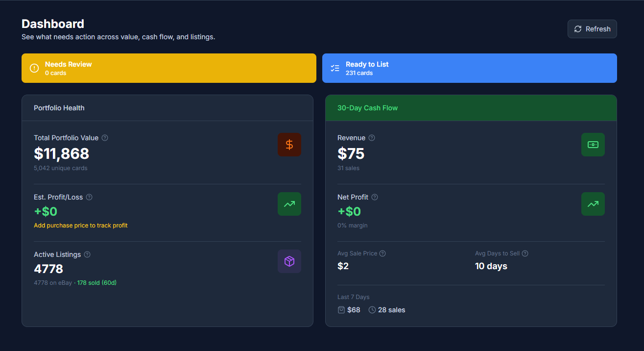Open the Avg Sale Price help tooltip
Screen dimensions: 644x351
point(382,253)
